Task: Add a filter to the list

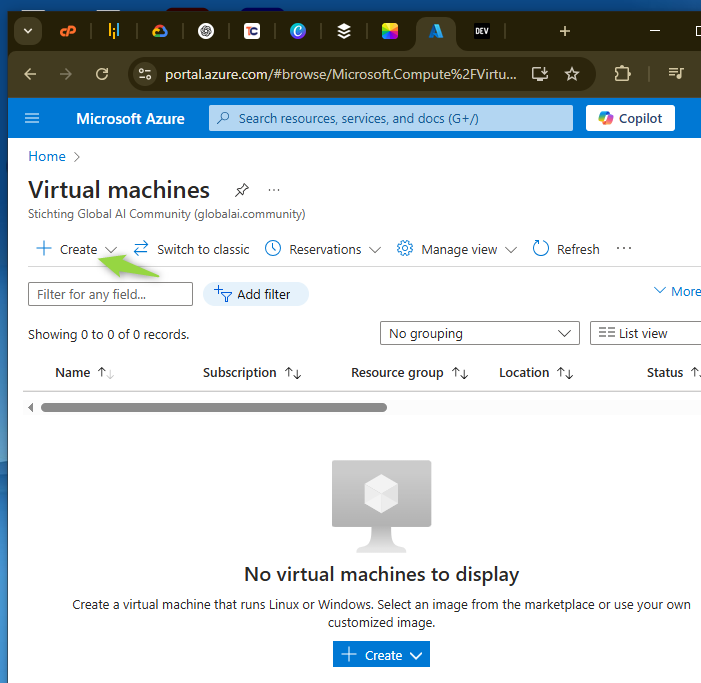Action: 256,294
